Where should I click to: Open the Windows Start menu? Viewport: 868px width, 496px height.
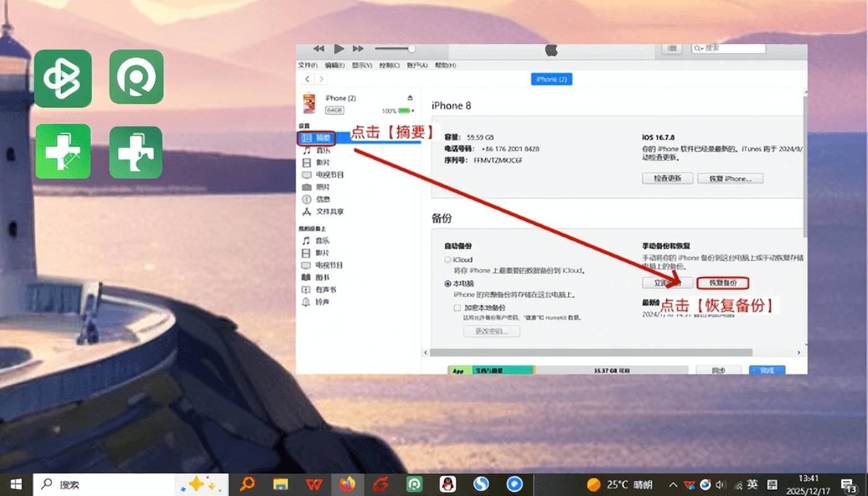[15, 484]
